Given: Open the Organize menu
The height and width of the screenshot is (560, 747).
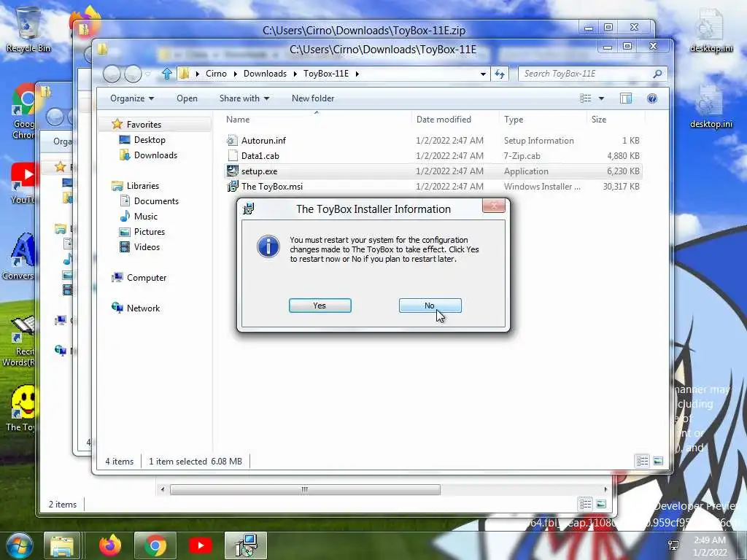Looking at the screenshot, I should pyautogui.click(x=132, y=98).
